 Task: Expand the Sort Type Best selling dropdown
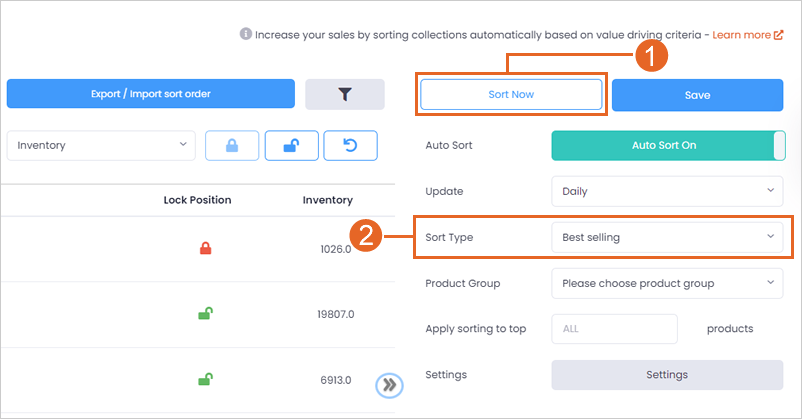[667, 237]
